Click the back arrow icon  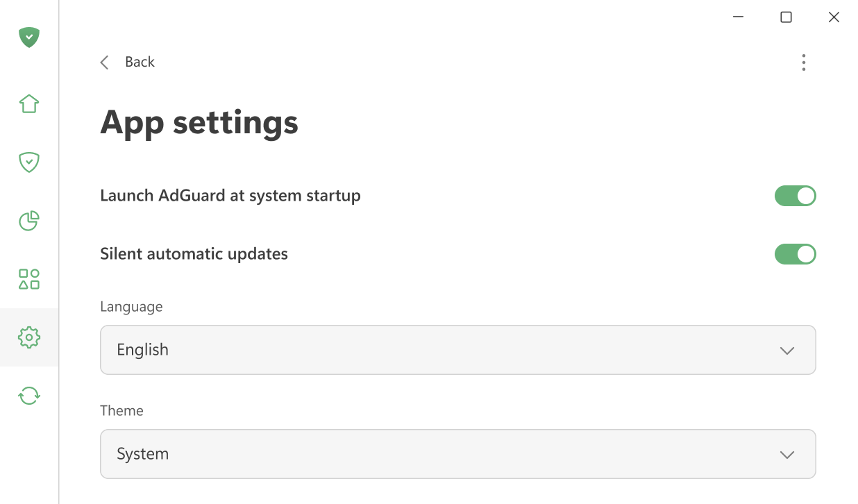pos(104,62)
